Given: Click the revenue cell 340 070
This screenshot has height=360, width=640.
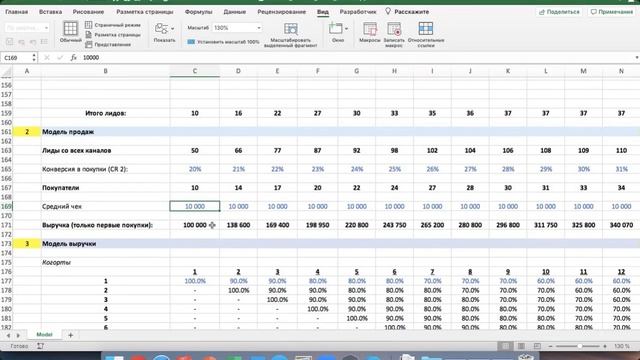Looking at the screenshot, I should click(621, 225).
